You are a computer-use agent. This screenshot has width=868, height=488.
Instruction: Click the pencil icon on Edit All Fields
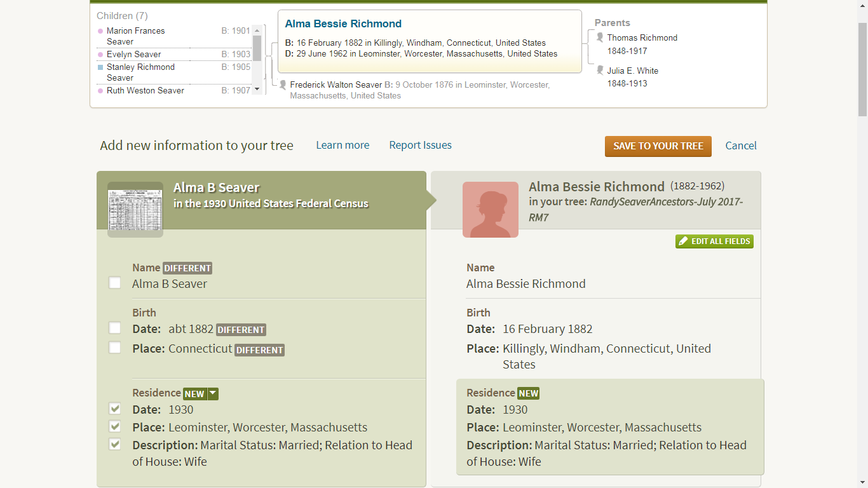click(683, 241)
